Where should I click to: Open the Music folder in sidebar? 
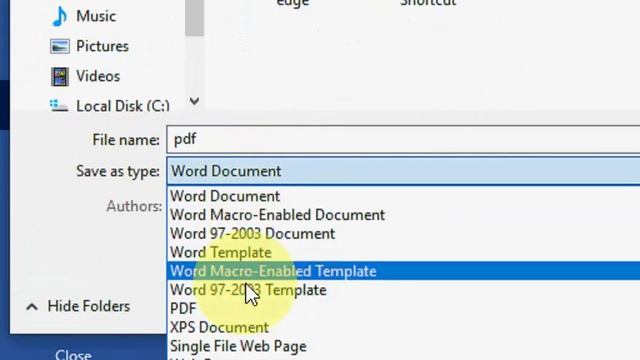click(x=96, y=17)
